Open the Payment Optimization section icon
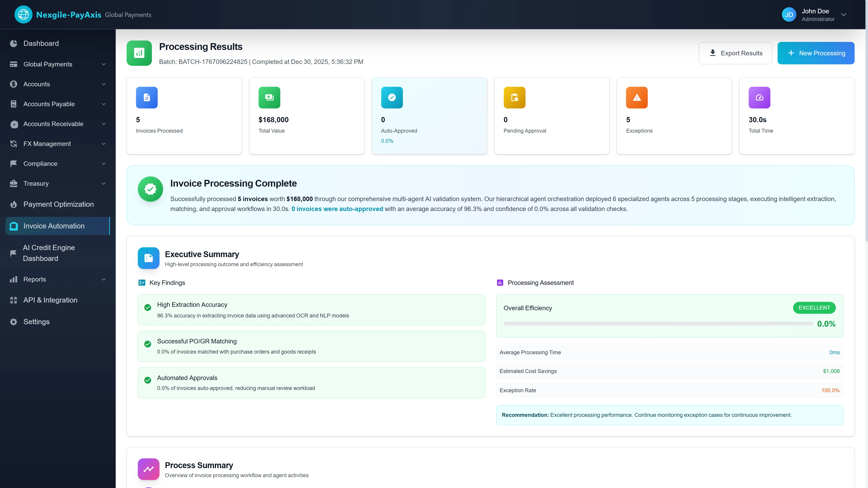The height and width of the screenshot is (488, 868). coord(14,204)
